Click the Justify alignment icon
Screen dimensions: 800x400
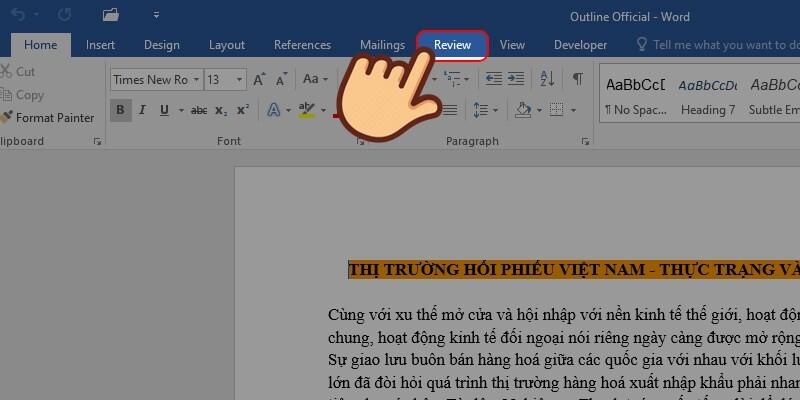tap(449, 110)
